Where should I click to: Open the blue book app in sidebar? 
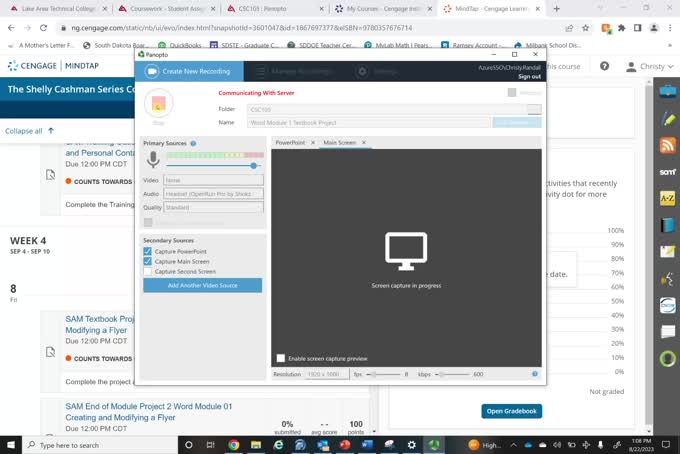coord(668,225)
